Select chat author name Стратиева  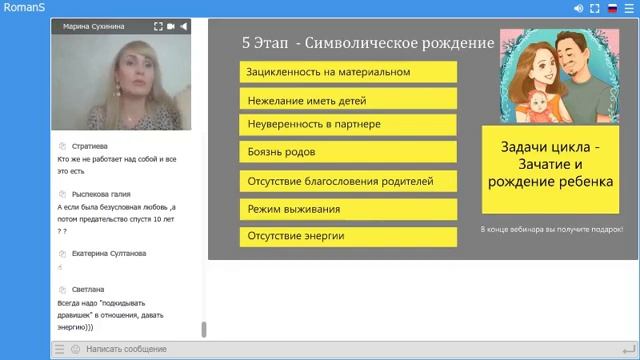point(90,146)
